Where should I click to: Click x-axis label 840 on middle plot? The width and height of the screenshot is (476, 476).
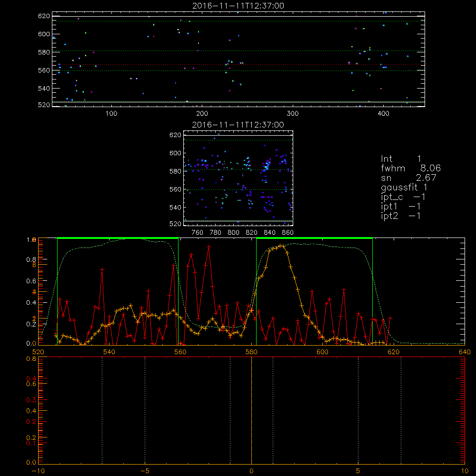tap(269, 233)
